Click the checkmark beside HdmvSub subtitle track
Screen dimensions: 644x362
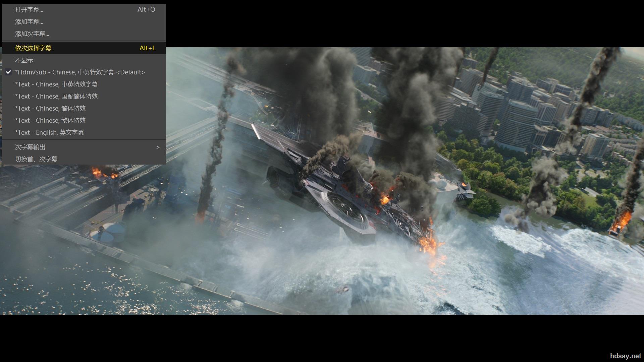8,72
